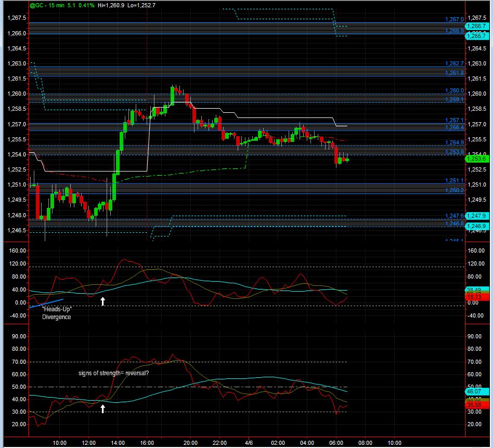Viewport: 493px width, 448px height.
Task: Select the 1,257.1 blue level label
Action: point(455,121)
